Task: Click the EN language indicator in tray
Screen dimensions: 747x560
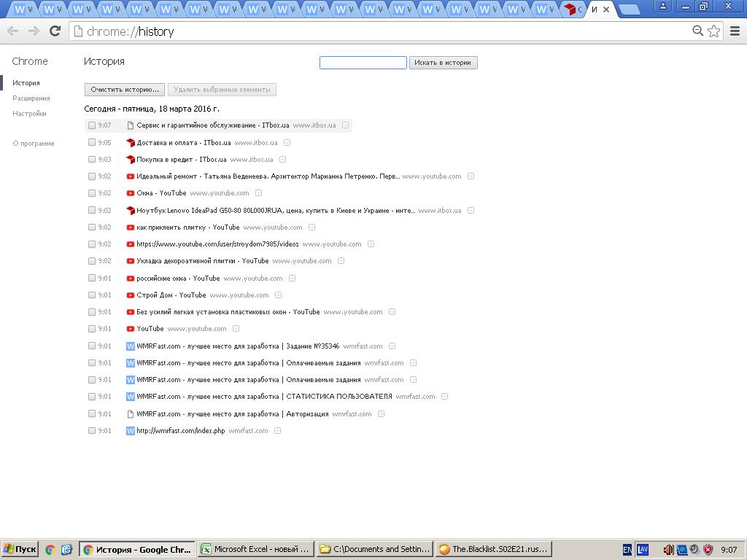Action: click(627, 550)
